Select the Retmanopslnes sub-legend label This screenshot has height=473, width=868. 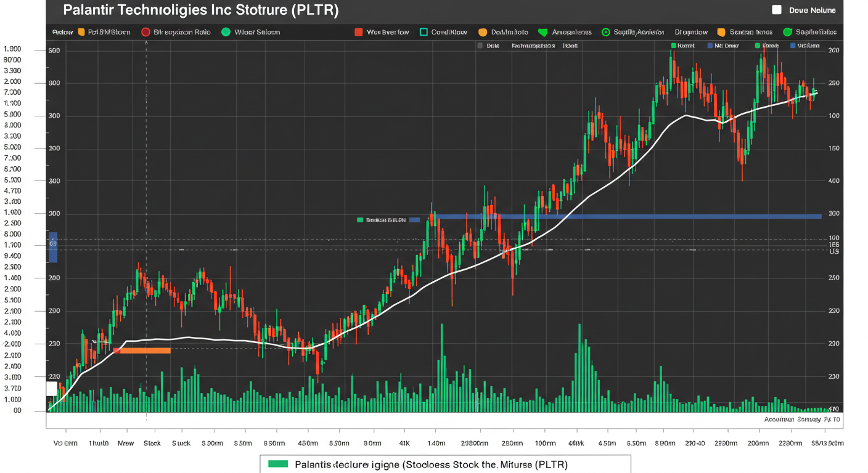(x=533, y=46)
